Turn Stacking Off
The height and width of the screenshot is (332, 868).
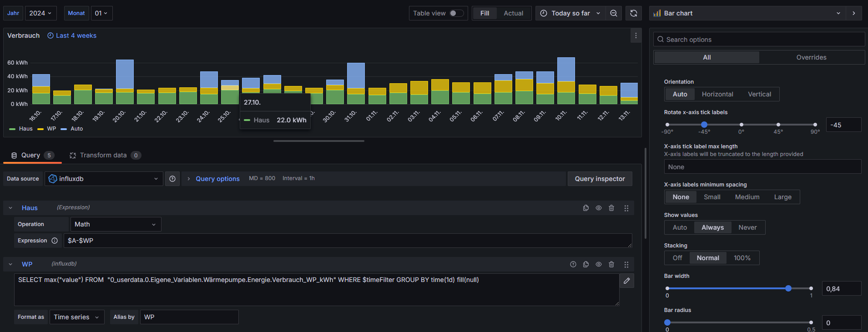(x=677, y=258)
